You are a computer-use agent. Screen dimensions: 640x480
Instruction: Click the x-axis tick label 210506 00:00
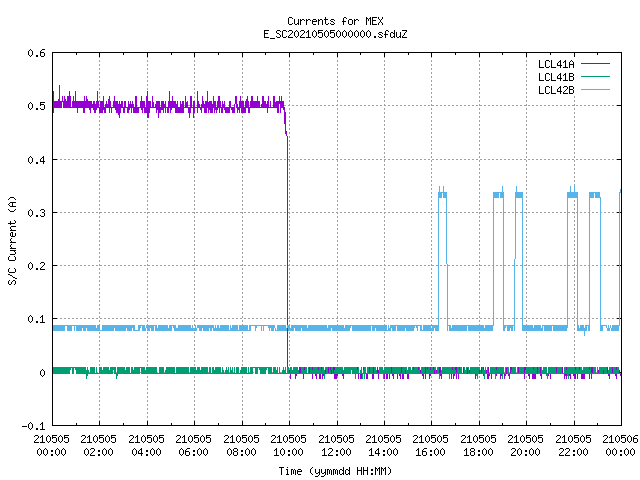(620, 446)
